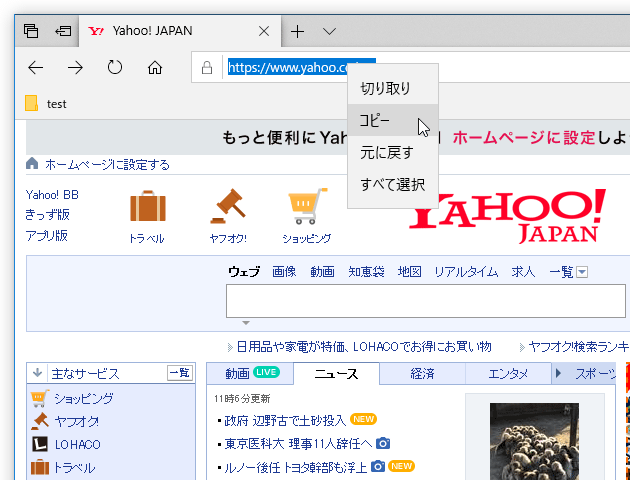This screenshot has height=480, width=630.
Task: Click the トラベル suitcase icon
Action: 147,206
